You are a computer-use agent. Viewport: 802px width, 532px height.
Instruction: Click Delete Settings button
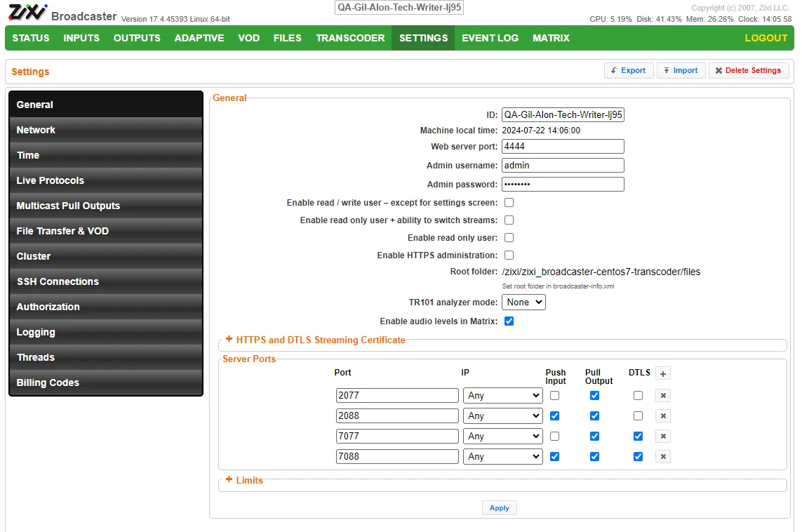(748, 71)
